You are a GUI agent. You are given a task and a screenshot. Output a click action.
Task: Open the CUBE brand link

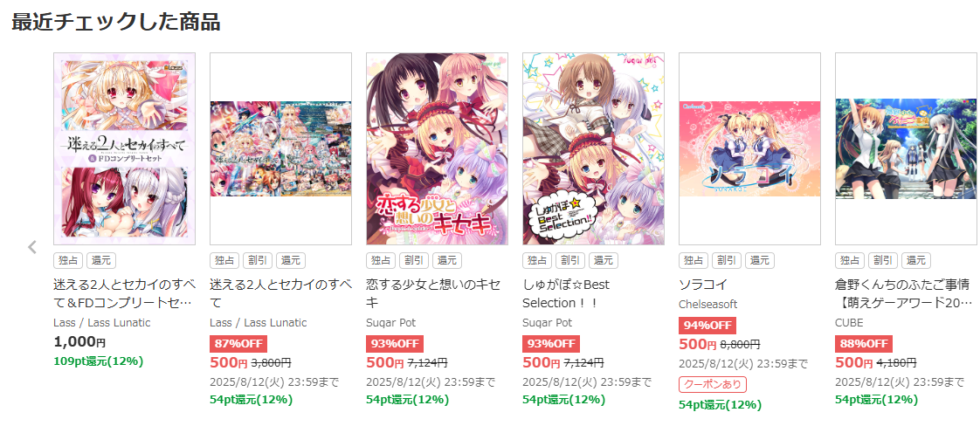[x=849, y=323]
